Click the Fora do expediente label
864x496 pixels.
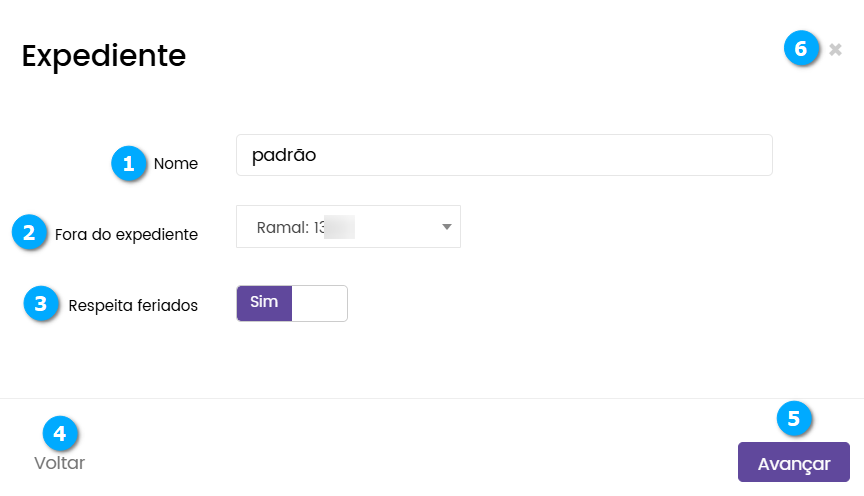[x=127, y=235]
